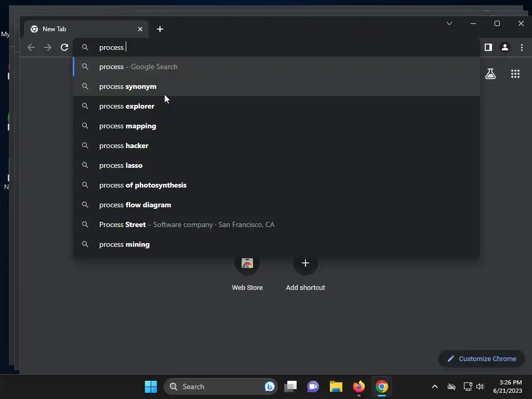Click in the address bar containing process
Screen dimensions: 532x399
pyautogui.click(x=276, y=47)
